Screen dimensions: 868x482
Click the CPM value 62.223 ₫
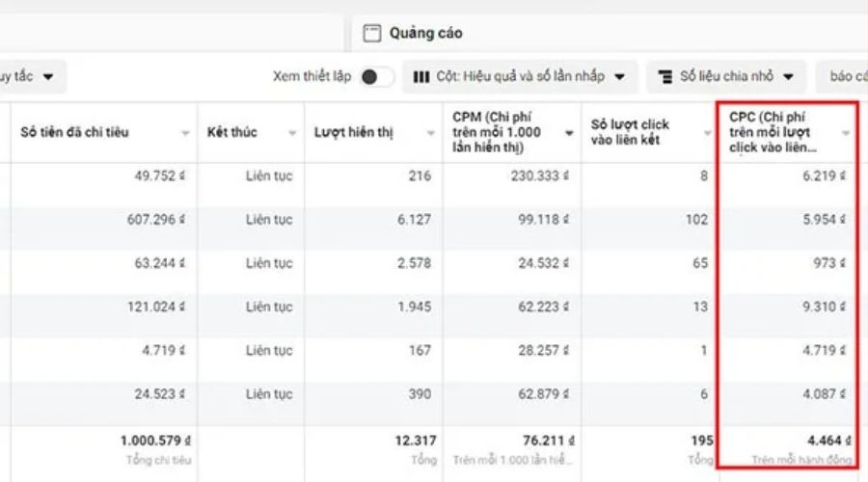(x=544, y=308)
